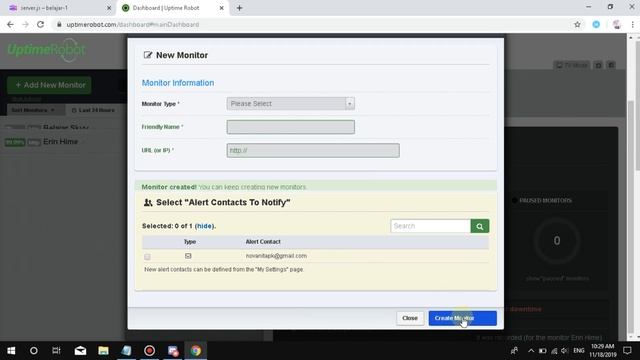Click the volume speaker icon
Viewport: 640px width, 360px height.
(x=564, y=351)
